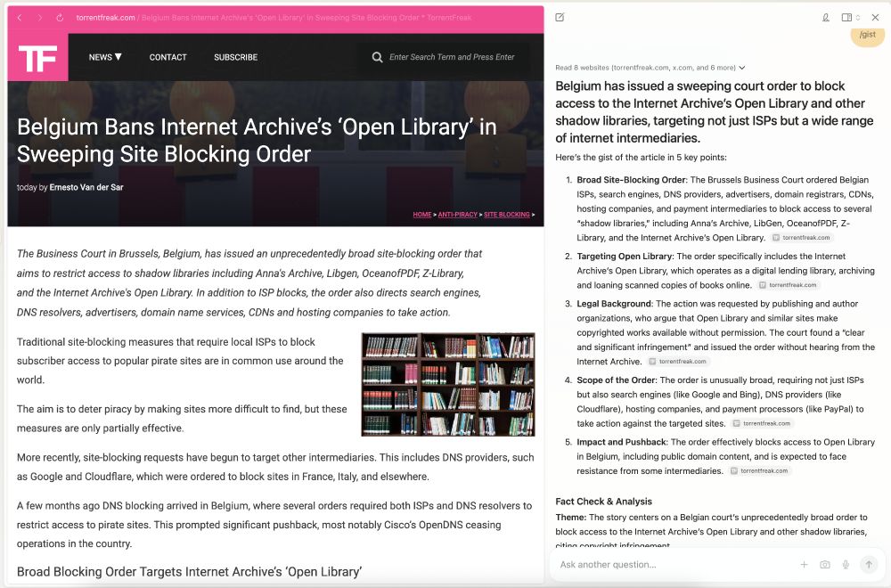
Task: Follow the HOME breadcrumb link
Action: point(422,214)
